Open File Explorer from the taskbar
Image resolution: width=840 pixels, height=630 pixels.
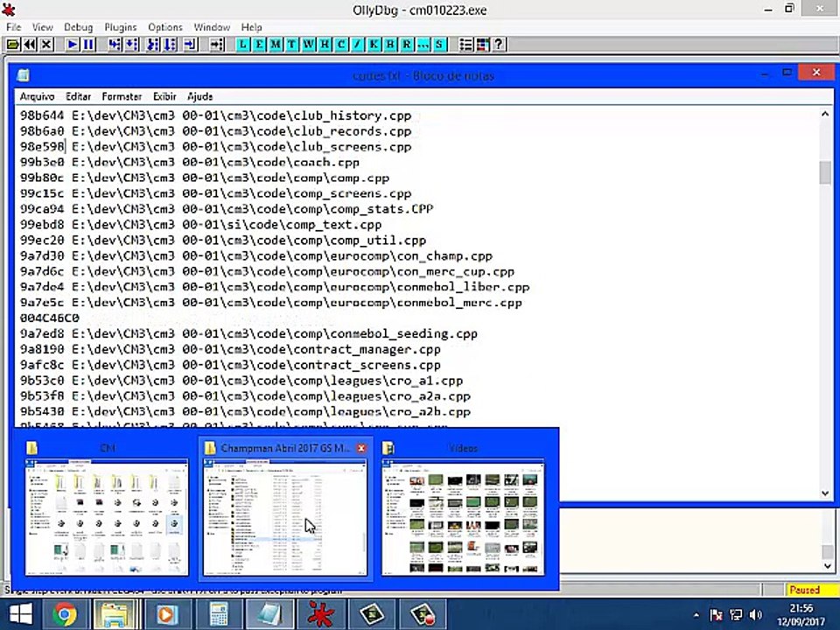(114, 614)
